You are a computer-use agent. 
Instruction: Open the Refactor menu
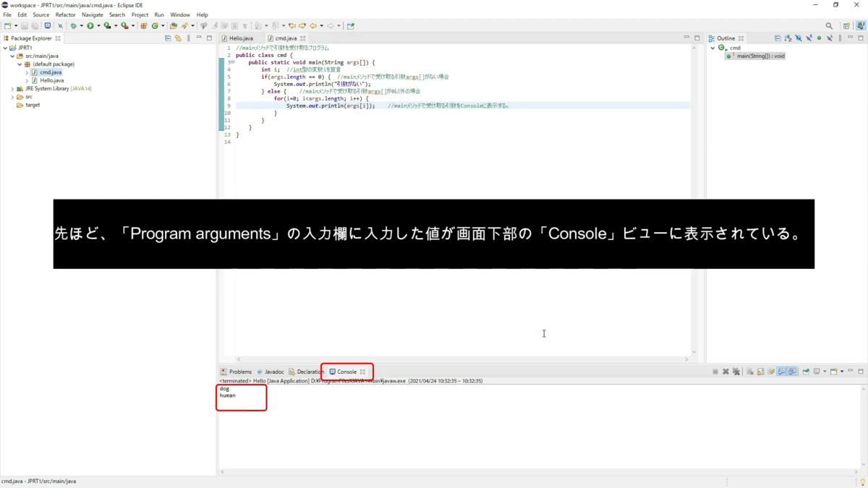tap(66, 14)
